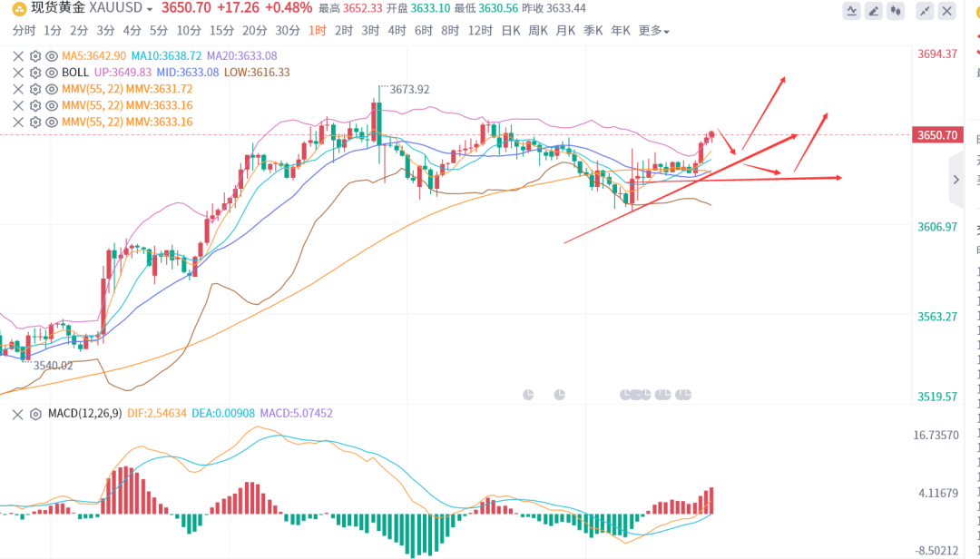This screenshot has height=559, width=980.
Task: Open the candlestick chart style icon
Action: tap(897, 11)
